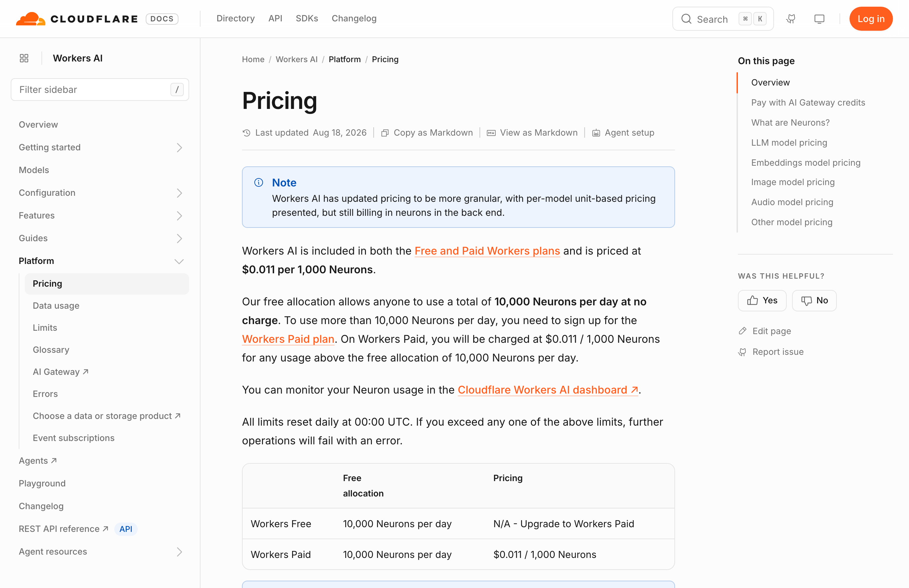
Task: Open Choose a data or storage product
Action: pos(106,416)
